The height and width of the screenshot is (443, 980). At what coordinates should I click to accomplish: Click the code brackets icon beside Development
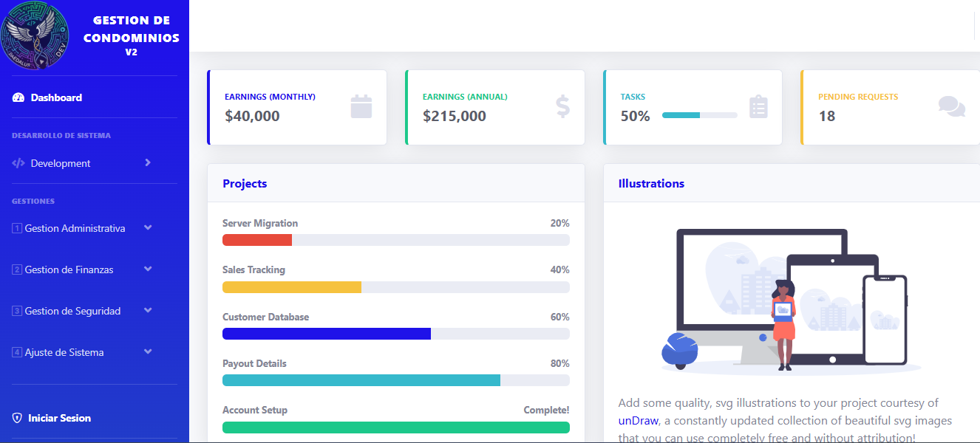[18, 163]
